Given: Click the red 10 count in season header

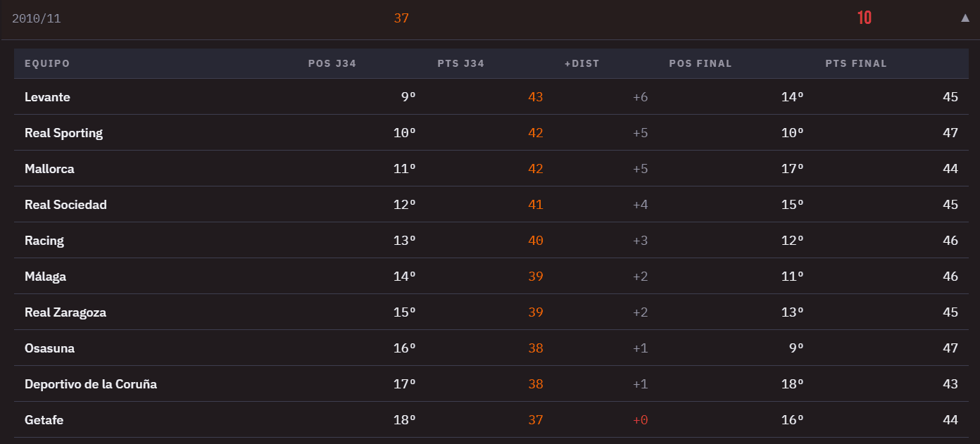Looking at the screenshot, I should pos(865,18).
